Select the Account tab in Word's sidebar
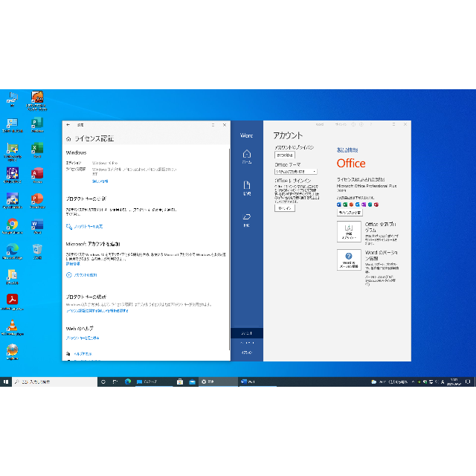Screen dimensions: 476x476 pyautogui.click(x=247, y=333)
